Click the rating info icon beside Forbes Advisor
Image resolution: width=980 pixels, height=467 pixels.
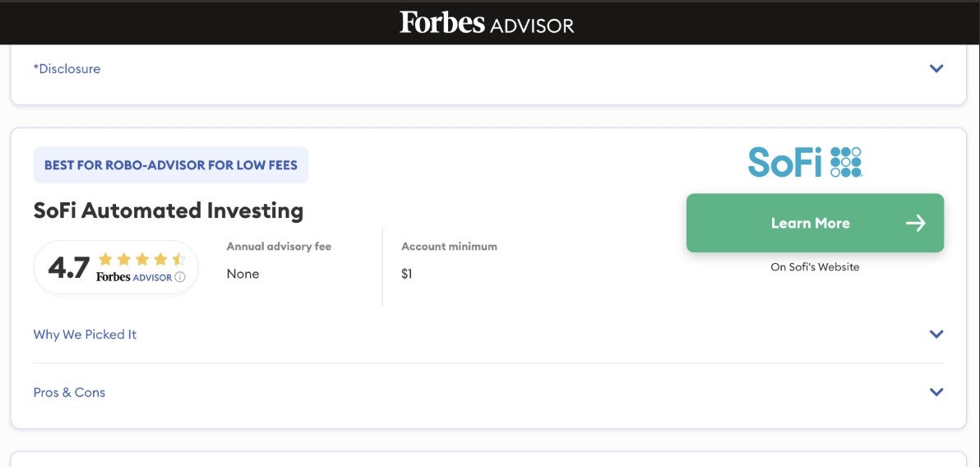(x=180, y=277)
